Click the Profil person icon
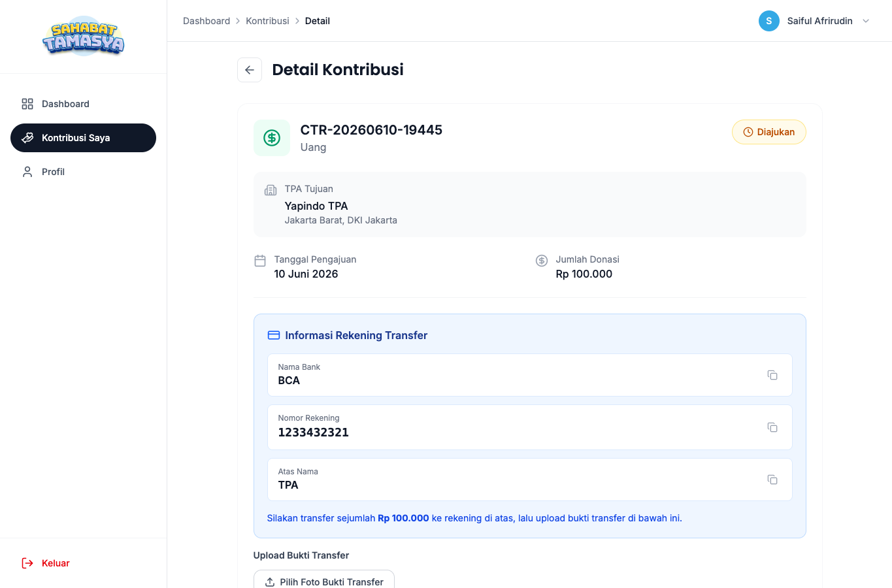892x588 pixels. pos(27,172)
